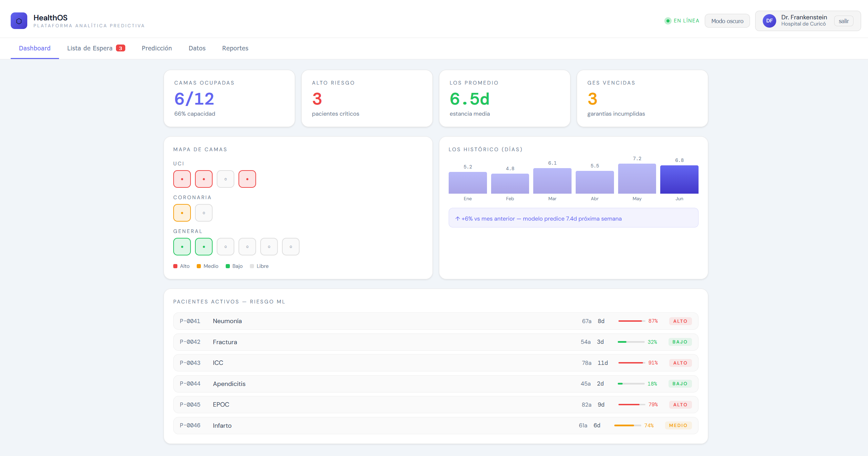Click the 87% risk bar for Neumonía
The height and width of the screenshot is (456, 868).
(x=632, y=321)
